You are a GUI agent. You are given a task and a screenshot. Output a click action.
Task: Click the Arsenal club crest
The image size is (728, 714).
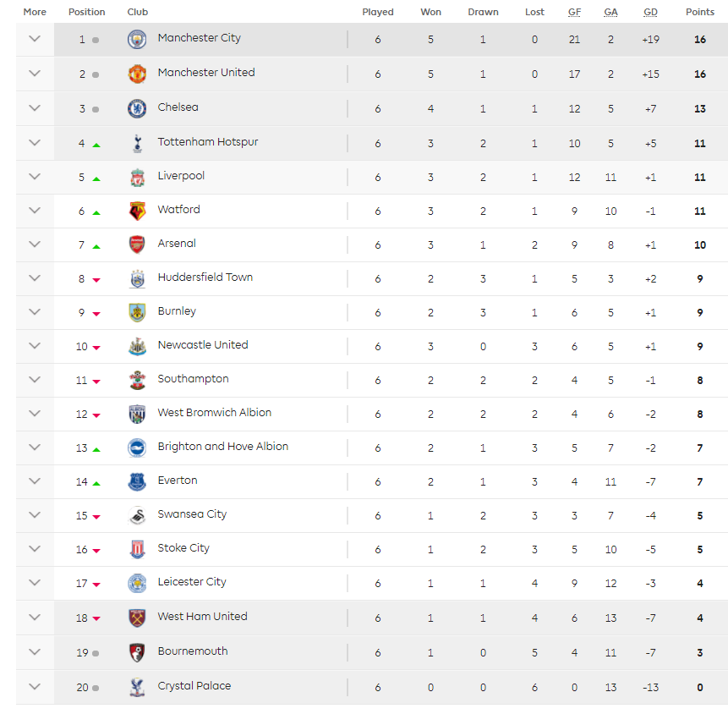coord(137,244)
